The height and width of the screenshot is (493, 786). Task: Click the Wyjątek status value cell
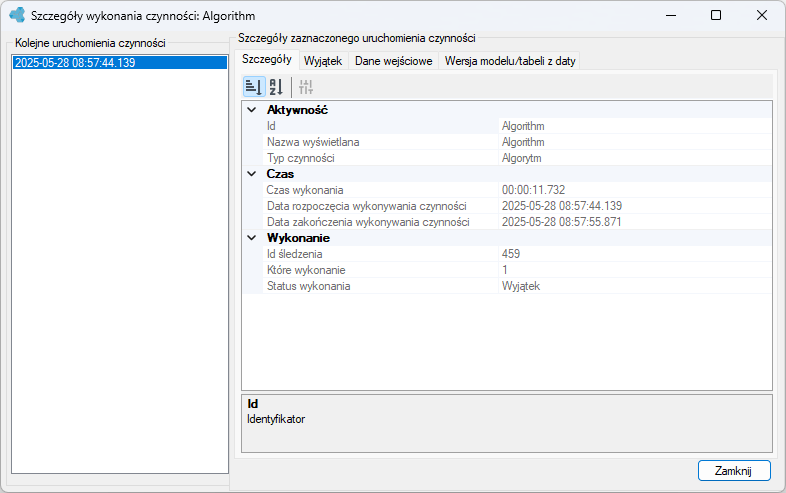[635, 286]
